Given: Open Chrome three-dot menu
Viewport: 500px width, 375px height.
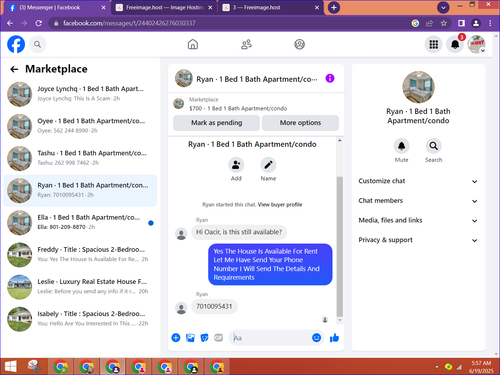Looking at the screenshot, I should [x=490, y=23].
